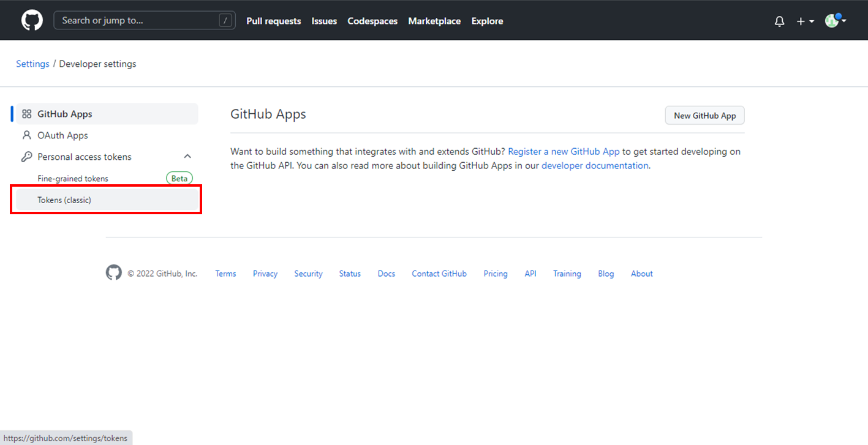The width and height of the screenshot is (868, 445).
Task: Click the 2022 GitHub, Inc. copyright text
Action: click(162, 274)
